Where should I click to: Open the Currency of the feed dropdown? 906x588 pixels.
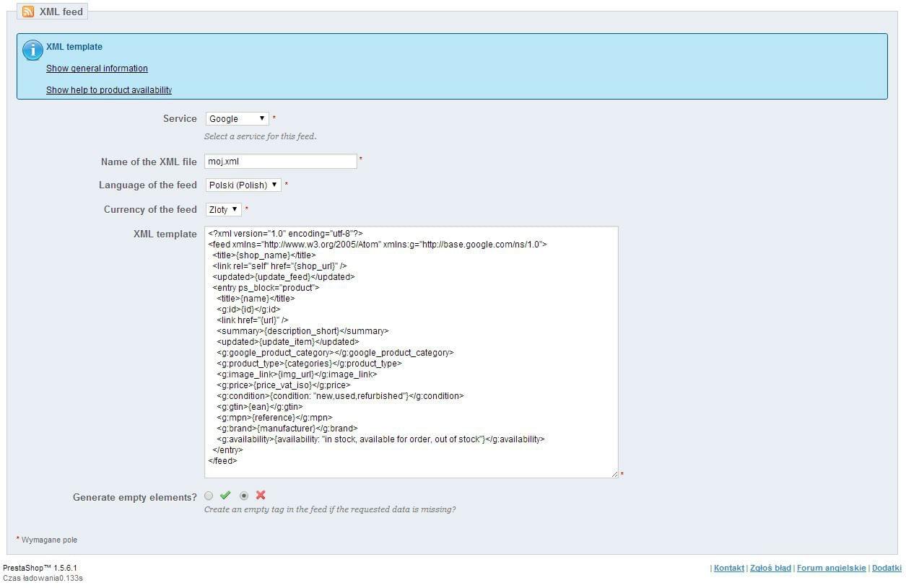(x=223, y=210)
